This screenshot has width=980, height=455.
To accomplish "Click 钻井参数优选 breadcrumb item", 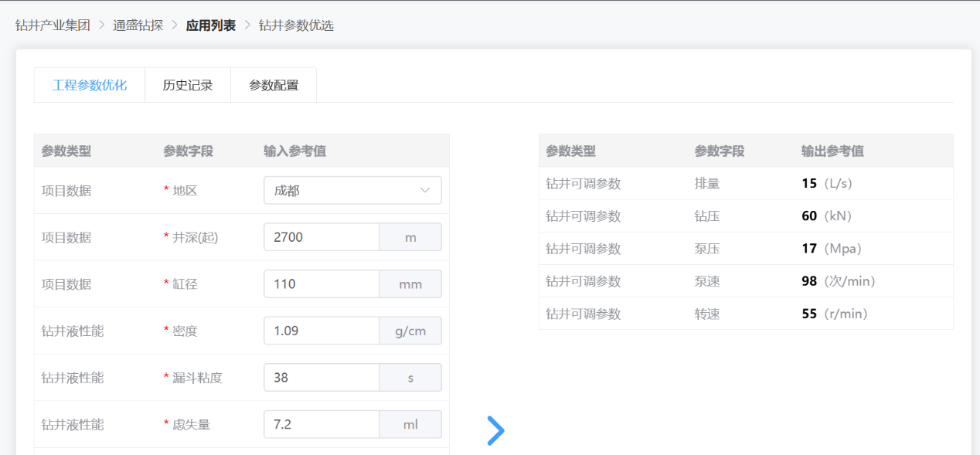I will pos(296,25).
